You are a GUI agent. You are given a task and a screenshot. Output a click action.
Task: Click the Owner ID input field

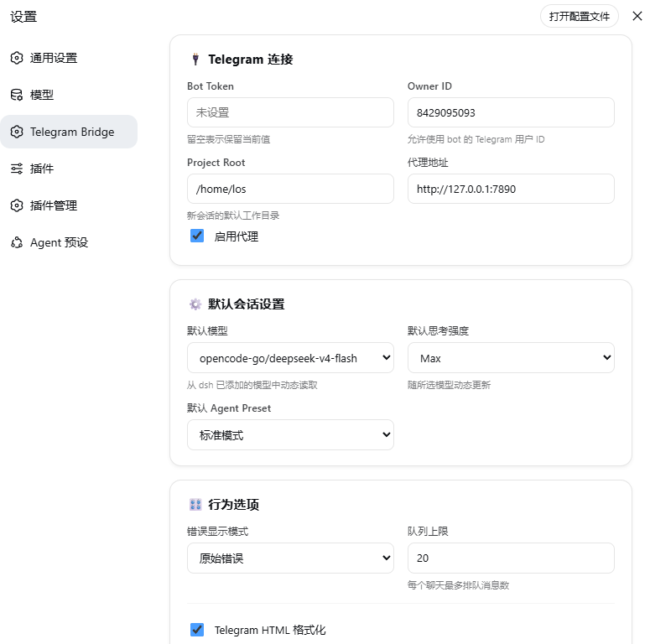pos(511,112)
